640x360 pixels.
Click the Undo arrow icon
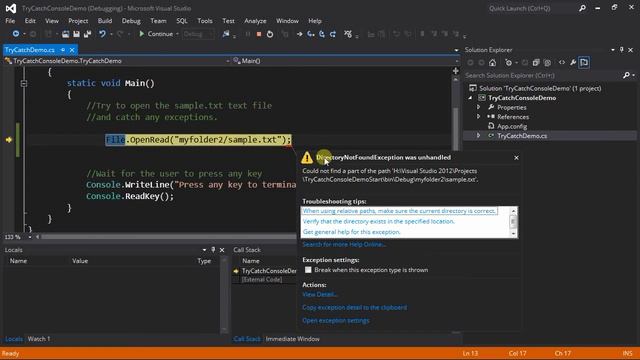coord(102,34)
